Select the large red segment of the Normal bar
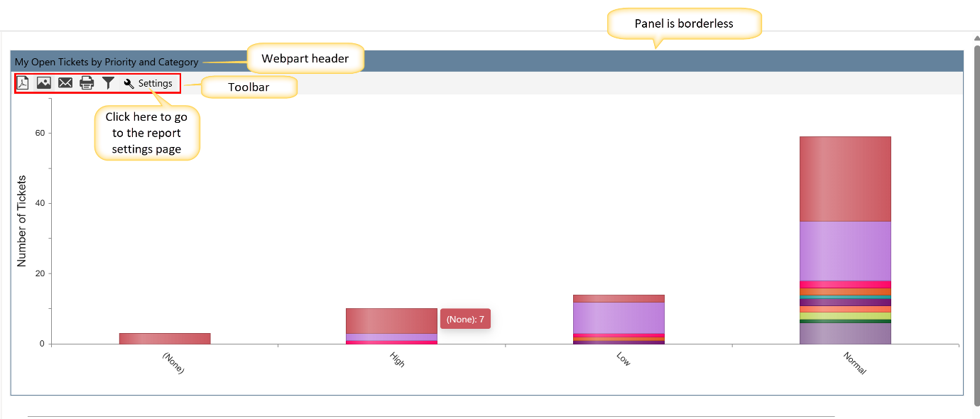 [x=845, y=178]
